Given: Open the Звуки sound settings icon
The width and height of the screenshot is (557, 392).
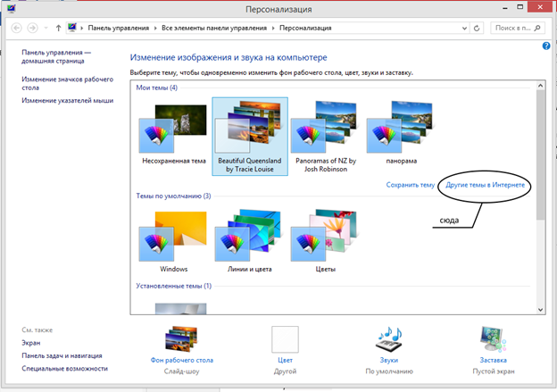Looking at the screenshot, I should point(389,339).
